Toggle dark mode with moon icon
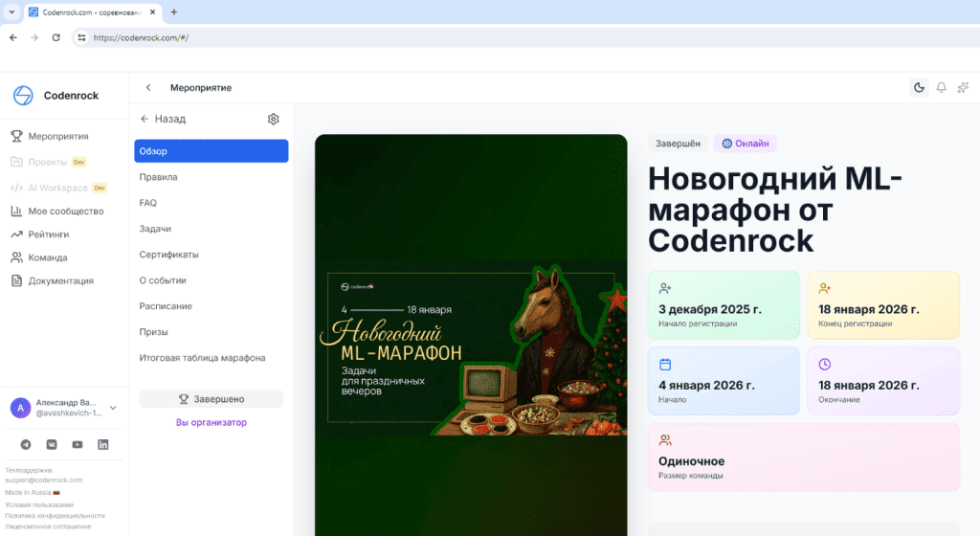The height and width of the screenshot is (536, 980). click(x=919, y=88)
